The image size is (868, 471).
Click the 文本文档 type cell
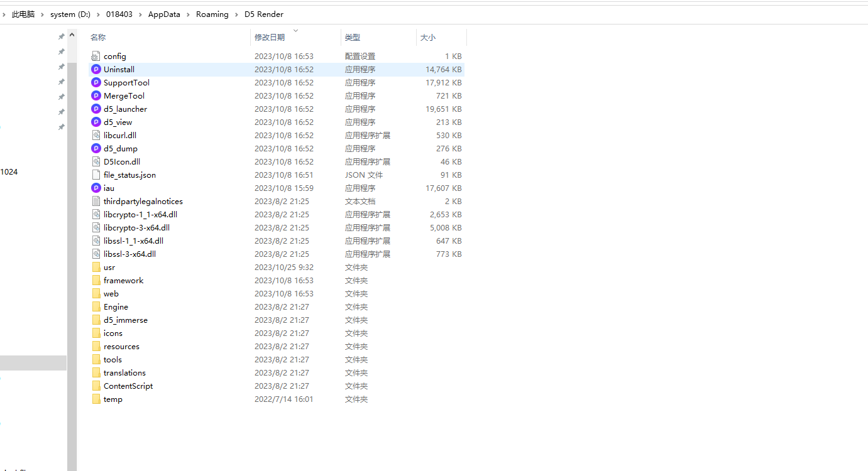click(360, 202)
